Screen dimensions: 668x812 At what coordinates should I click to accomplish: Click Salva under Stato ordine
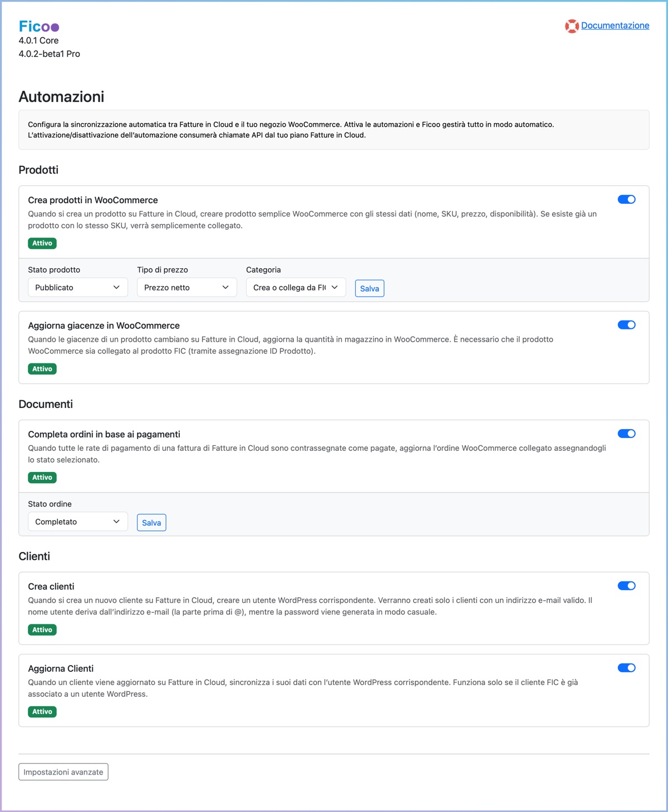[x=151, y=522]
